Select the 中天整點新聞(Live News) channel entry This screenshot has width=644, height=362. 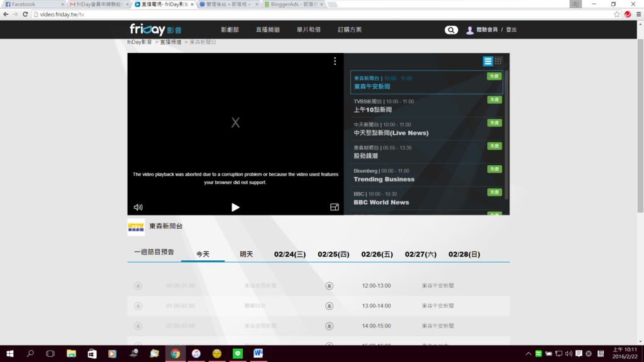coord(426,129)
